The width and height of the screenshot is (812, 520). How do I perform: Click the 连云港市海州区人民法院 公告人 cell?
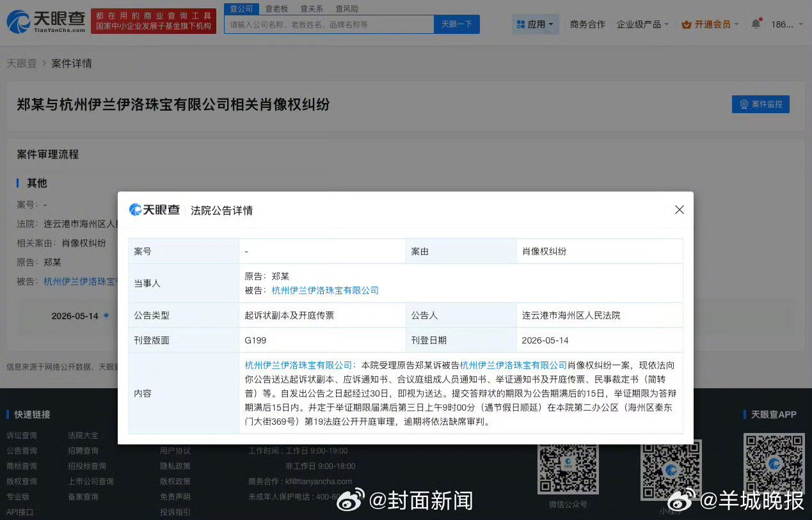point(600,315)
